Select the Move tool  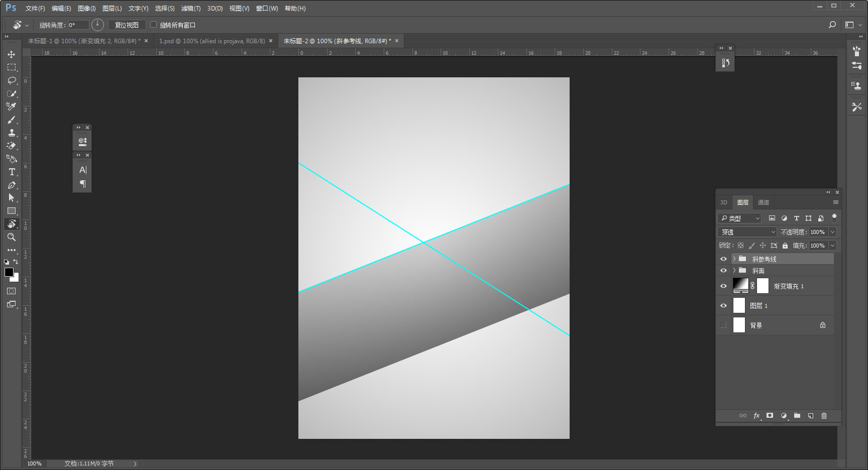click(x=12, y=54)
